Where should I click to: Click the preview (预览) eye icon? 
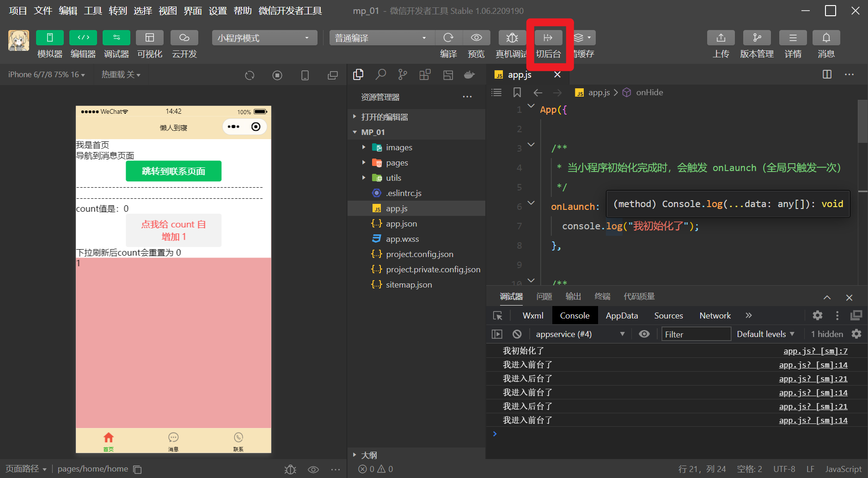coord(477,37)
